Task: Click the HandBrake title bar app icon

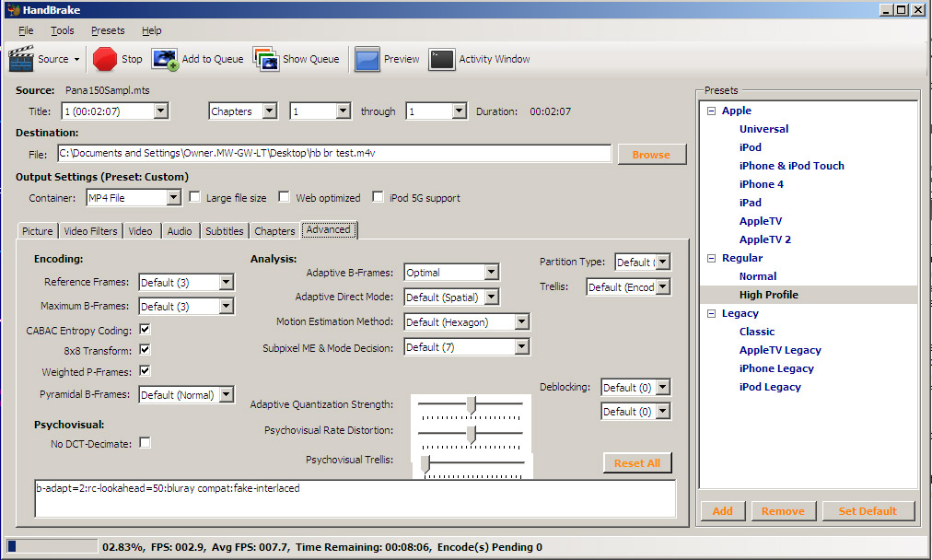Action: tap(13, 10)
